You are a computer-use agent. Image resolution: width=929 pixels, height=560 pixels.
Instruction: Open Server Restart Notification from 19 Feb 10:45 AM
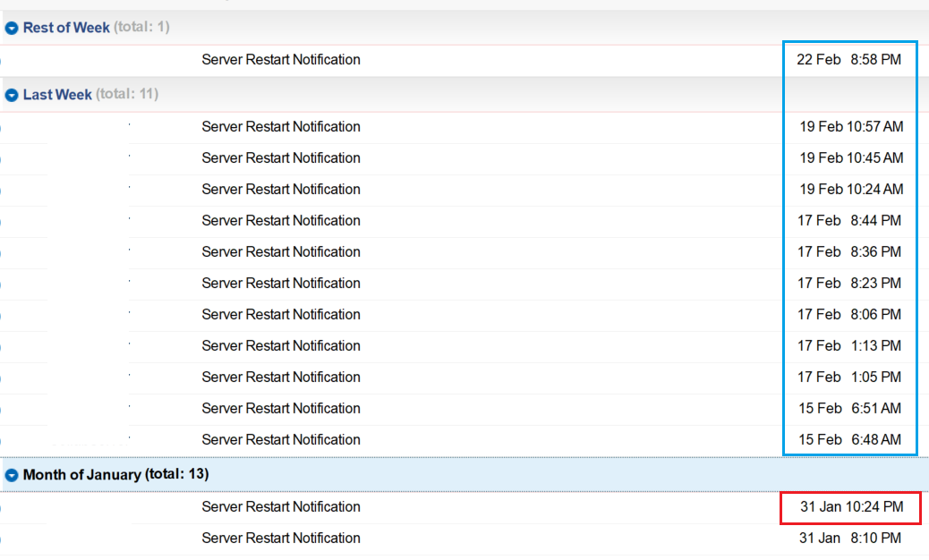click(281, 158)
